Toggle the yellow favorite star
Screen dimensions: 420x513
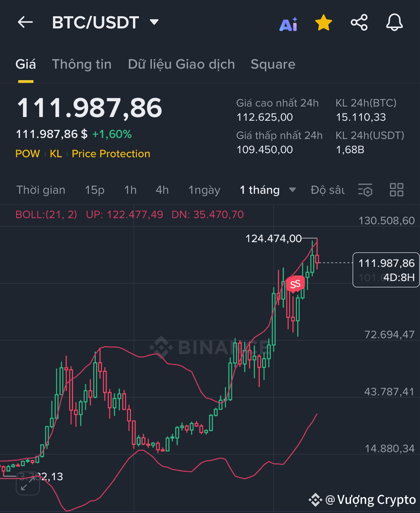(324, 23)
